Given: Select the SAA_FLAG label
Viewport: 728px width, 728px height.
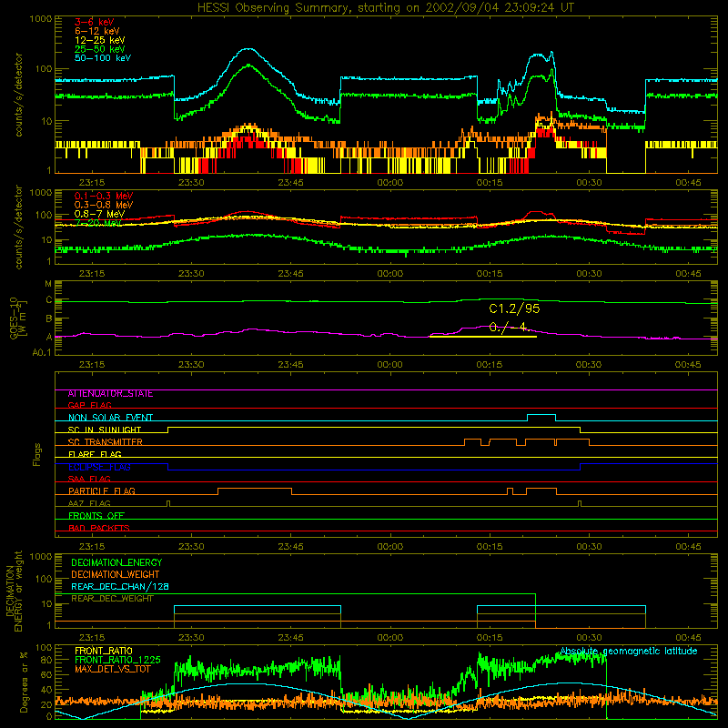Looking at the screenshot, I should click(89, 479).
